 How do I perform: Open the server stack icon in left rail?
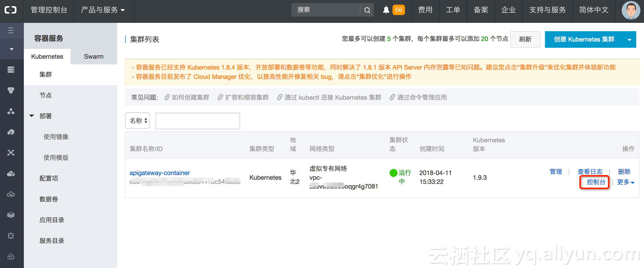(x=11, y=70)
